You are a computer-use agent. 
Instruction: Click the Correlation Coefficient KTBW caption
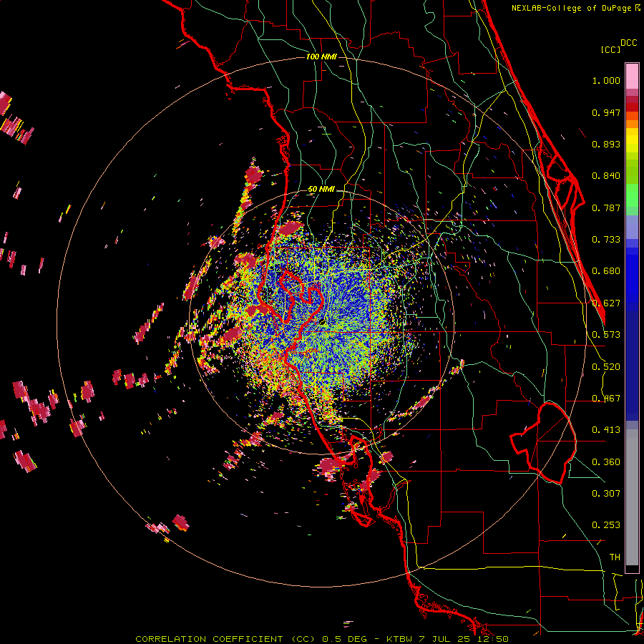(322, 639)
